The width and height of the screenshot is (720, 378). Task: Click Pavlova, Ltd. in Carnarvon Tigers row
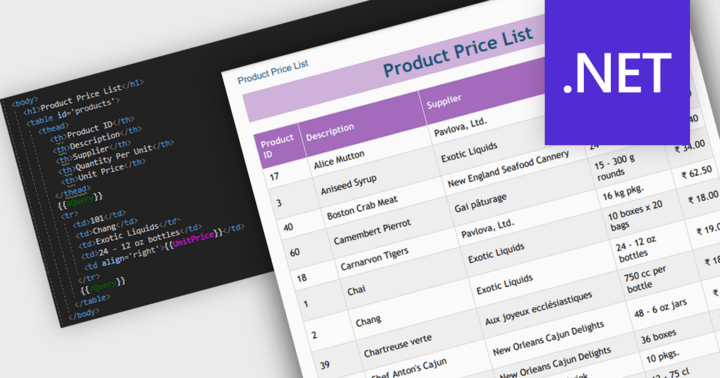coord(488,228)
